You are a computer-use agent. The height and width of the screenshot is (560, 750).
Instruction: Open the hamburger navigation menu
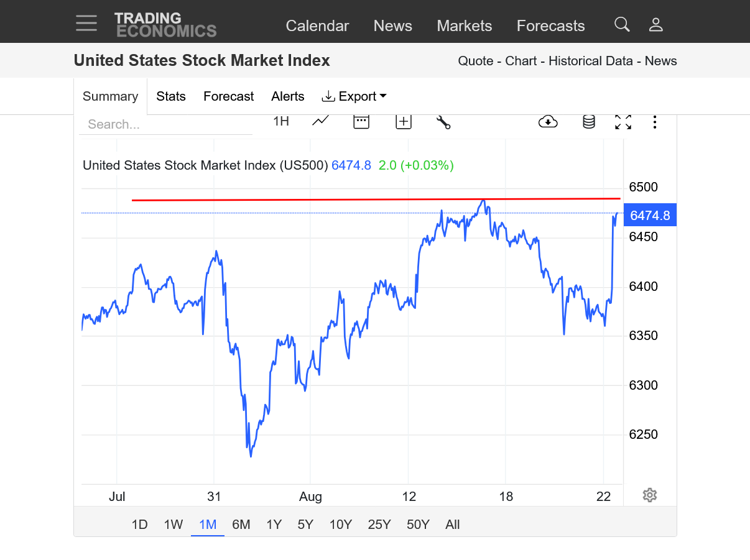[86, 24]
